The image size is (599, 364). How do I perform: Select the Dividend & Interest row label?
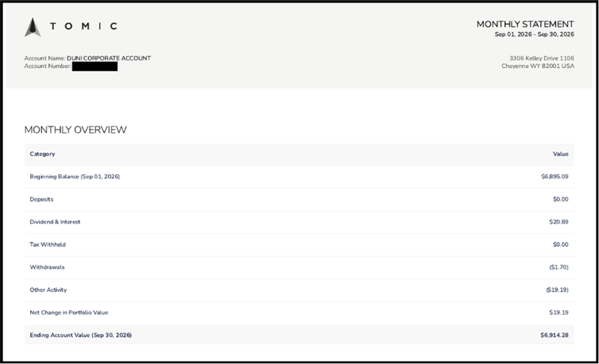point(55,222)
